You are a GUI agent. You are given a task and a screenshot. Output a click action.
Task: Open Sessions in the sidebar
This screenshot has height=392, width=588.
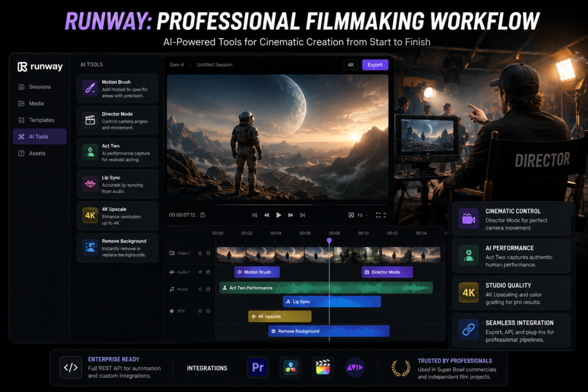[x=40, y=87]
